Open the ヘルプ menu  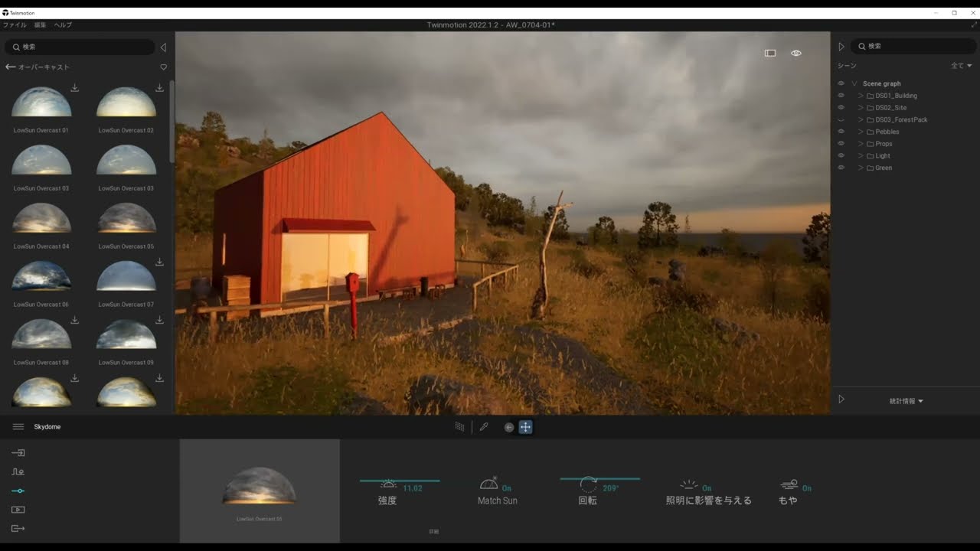[x=63, y=25]
